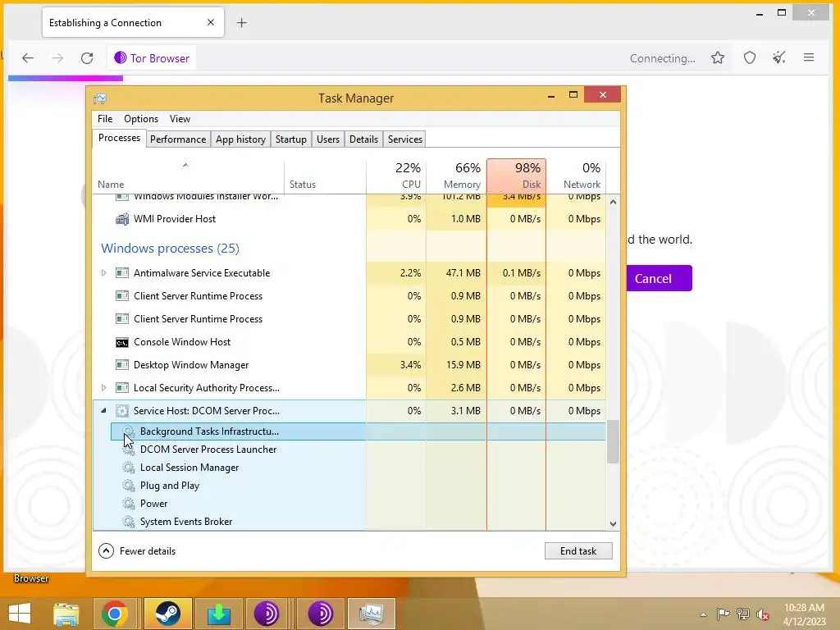Switch to the Startup tab
This screenshot has height=630, width=840.
pos(291,139)
